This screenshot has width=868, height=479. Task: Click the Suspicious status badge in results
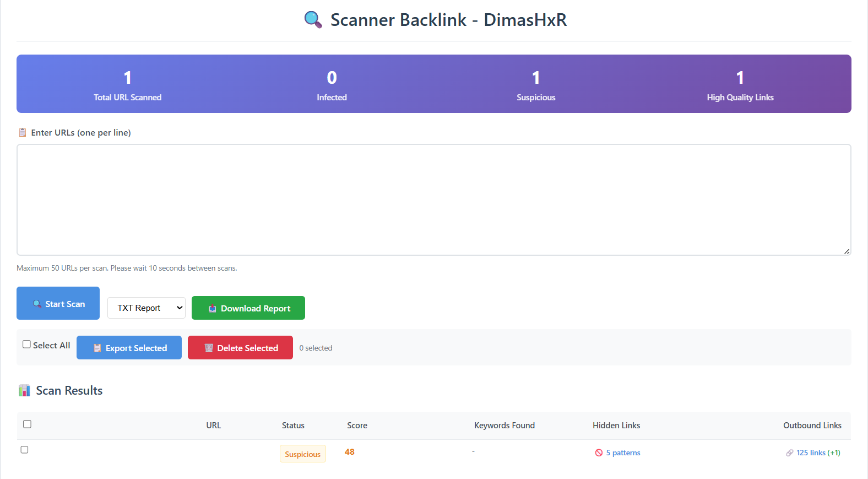click(303, 454)
